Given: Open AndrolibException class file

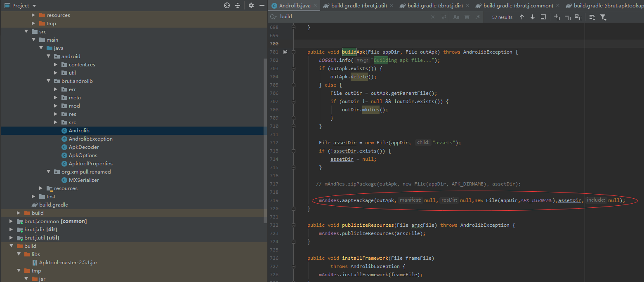Looking at the screenshot, I should [87, 139].
